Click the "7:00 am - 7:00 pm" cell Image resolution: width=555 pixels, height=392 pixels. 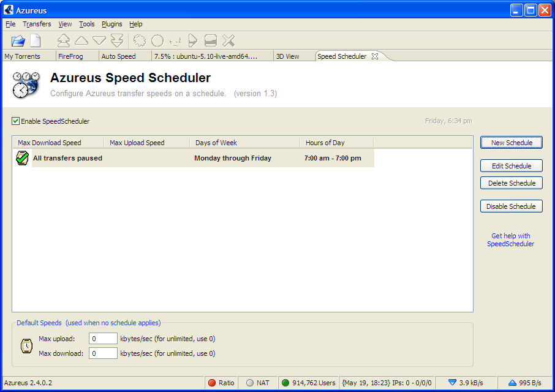click(333, 158)
